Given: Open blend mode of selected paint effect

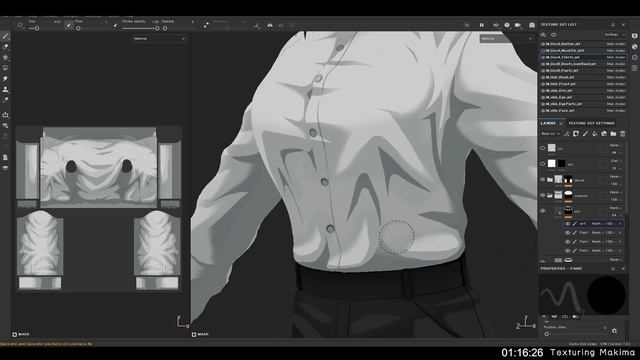Looking at the screenshot, I should click(597, 224).
